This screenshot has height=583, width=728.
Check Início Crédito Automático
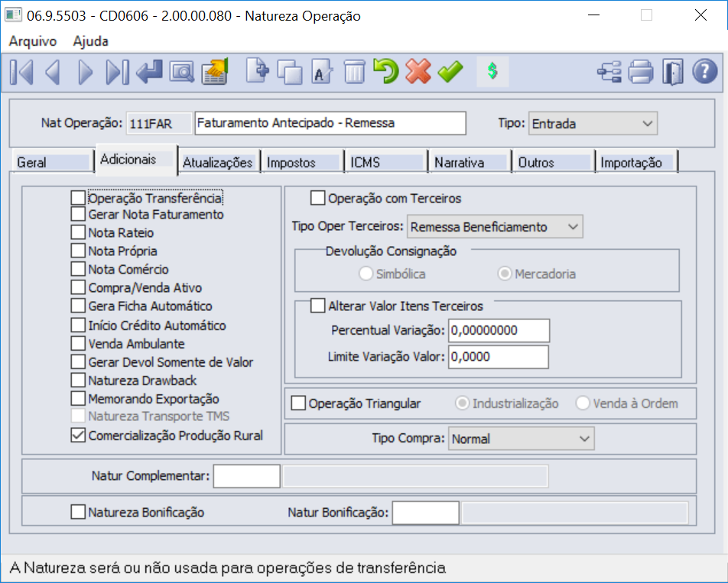(x=78, y=326)
